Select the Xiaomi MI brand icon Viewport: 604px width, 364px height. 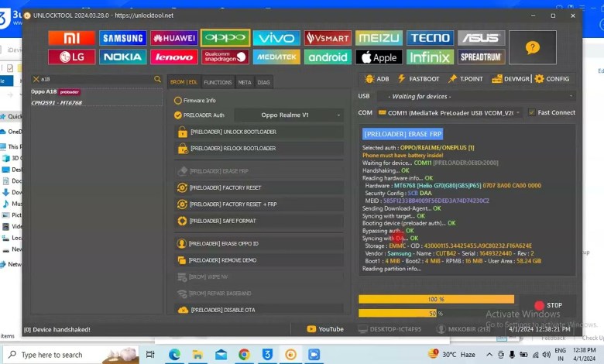pyautogui.click(x=71, y=38)
